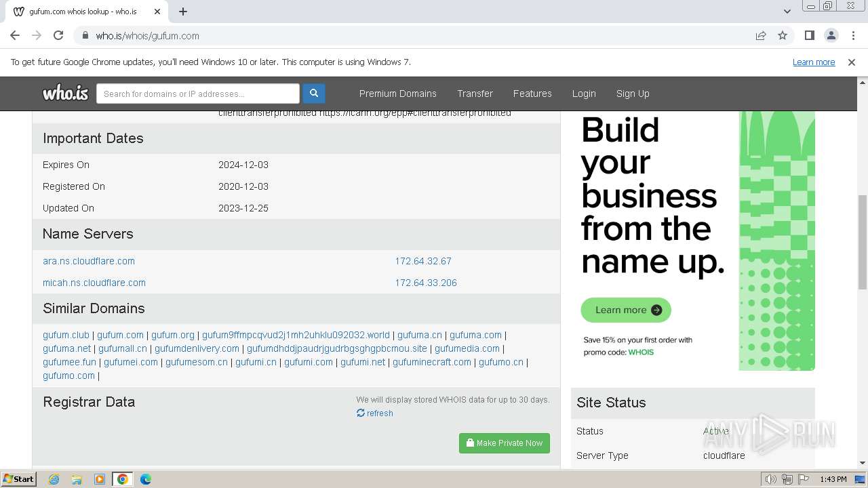
Task: Click the site lock icon in the address bar
Action: [x=85, y=36]
